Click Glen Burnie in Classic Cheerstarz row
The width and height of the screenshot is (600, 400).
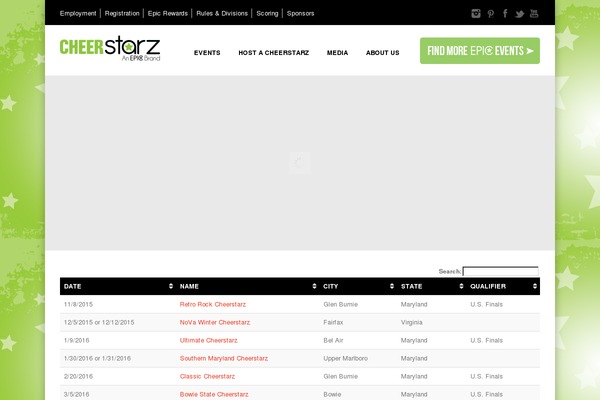coord(341,376)
